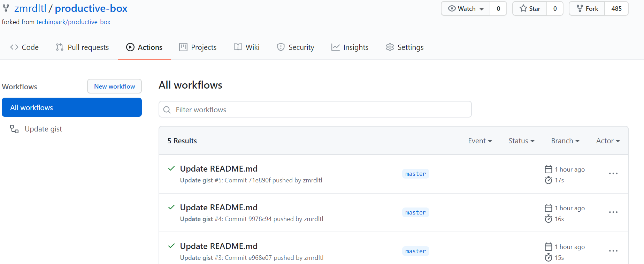The height and width of the screenshot is (264, 644).
Task: View the star count next to Star
Action: pos(555,9)
